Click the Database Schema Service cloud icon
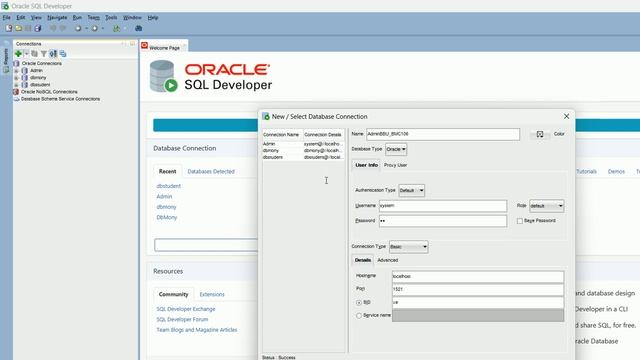 17,99
